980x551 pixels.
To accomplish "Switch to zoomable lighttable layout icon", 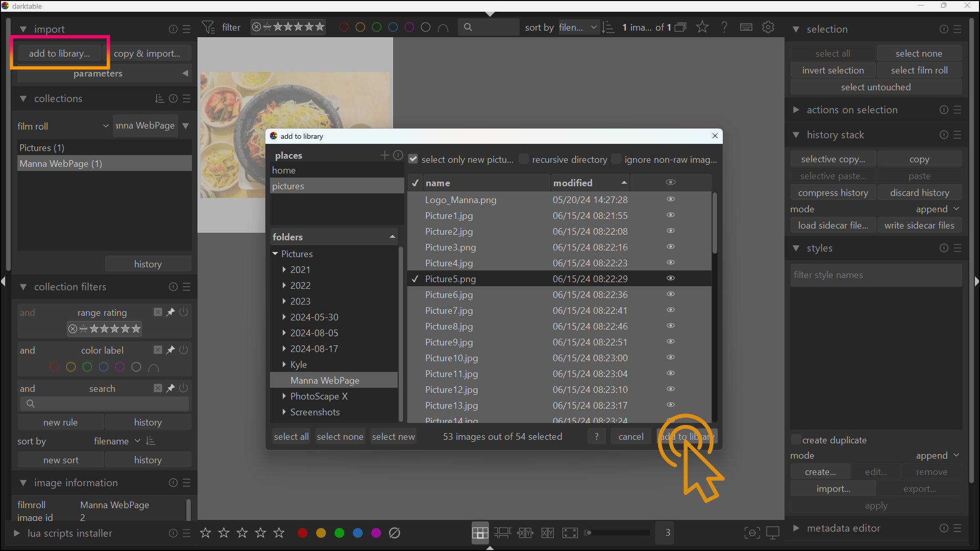I will pyautogui.click(x=502, y=533).
